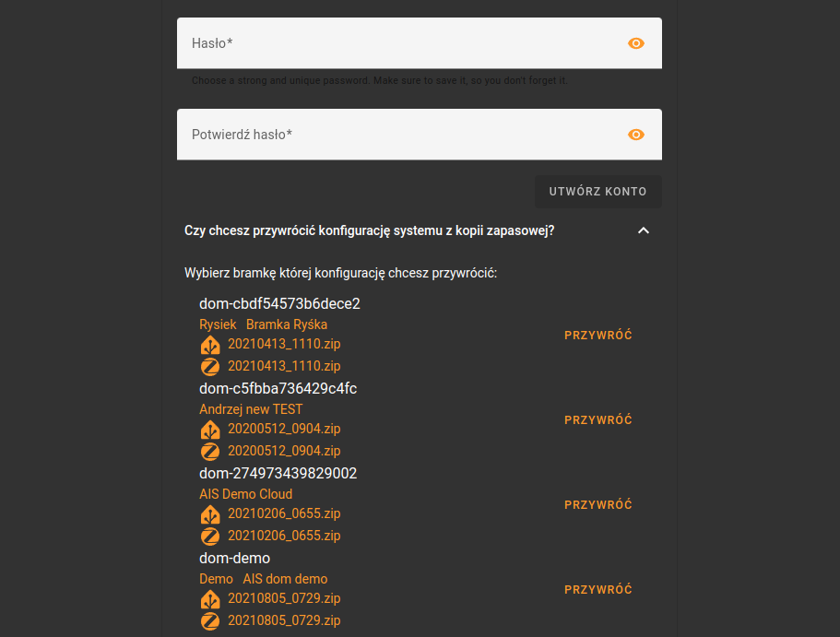
Task: Click Zigbee icon beside second 20210805_0729.zip
Action: (210, 621)
